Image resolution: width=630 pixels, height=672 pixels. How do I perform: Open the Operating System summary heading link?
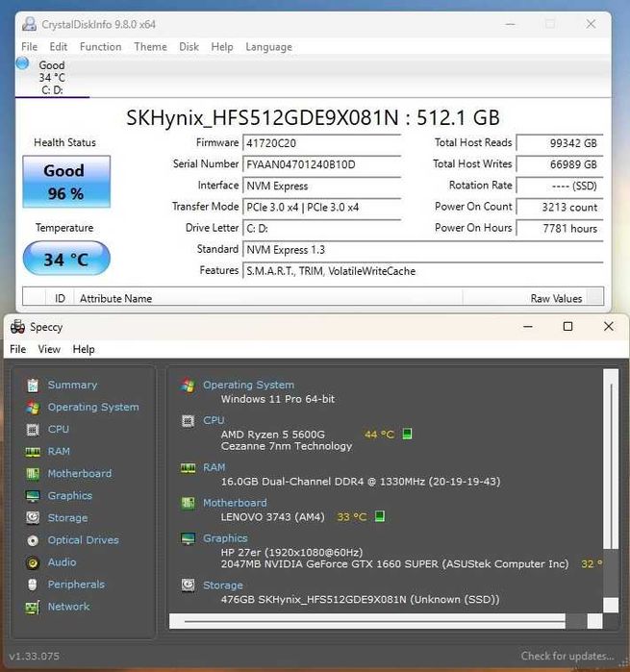pos(248,385)
